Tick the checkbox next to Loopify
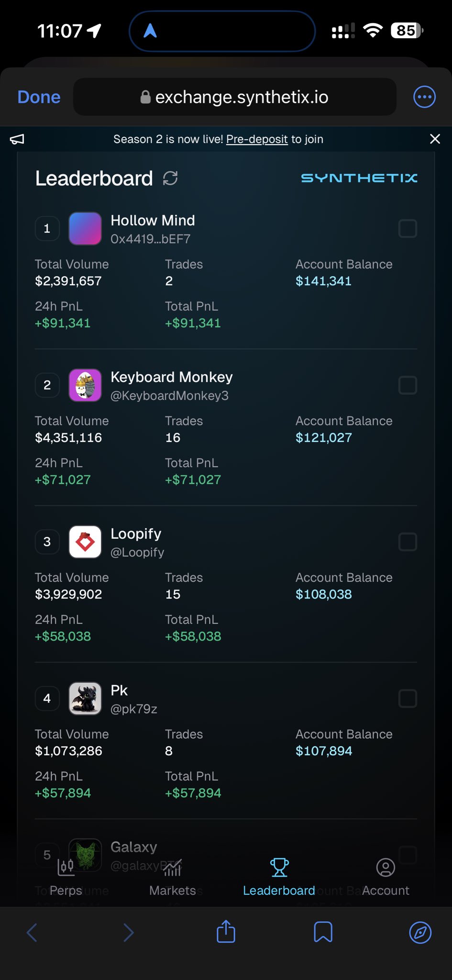Viewport: 452px width, 980px height. [x=408, y=542]
